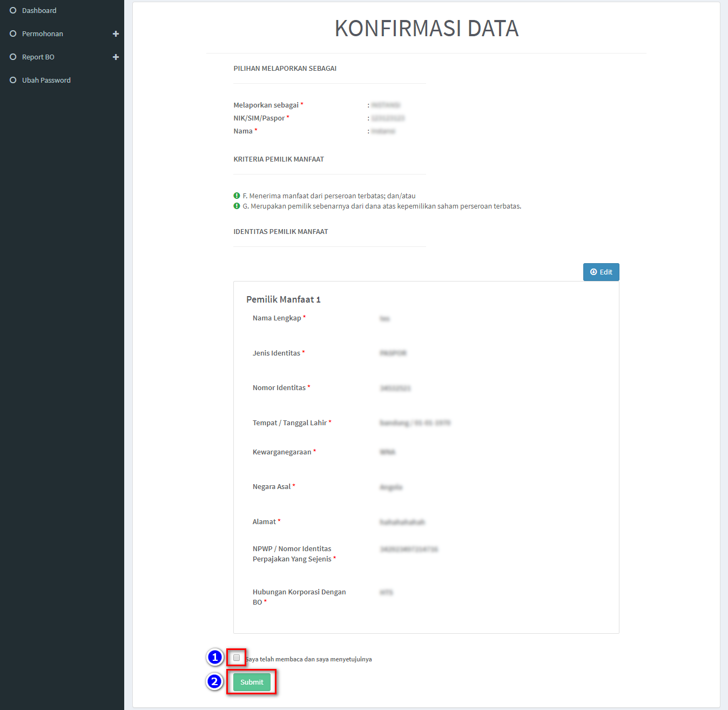The image size is (728, 710).
Task: Click the circle icon beside Permohonan
Action: (13, 34)
